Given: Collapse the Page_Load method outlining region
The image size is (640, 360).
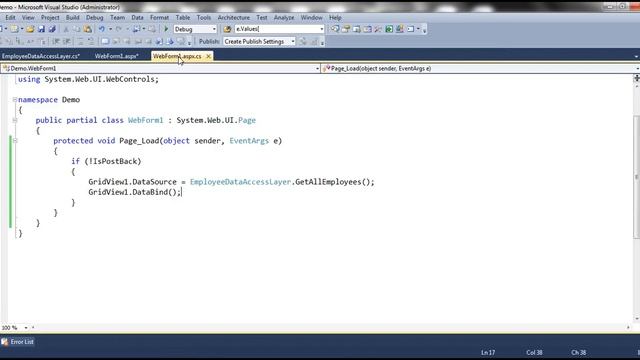Looking at the screenshot, I should pos(15,140).
